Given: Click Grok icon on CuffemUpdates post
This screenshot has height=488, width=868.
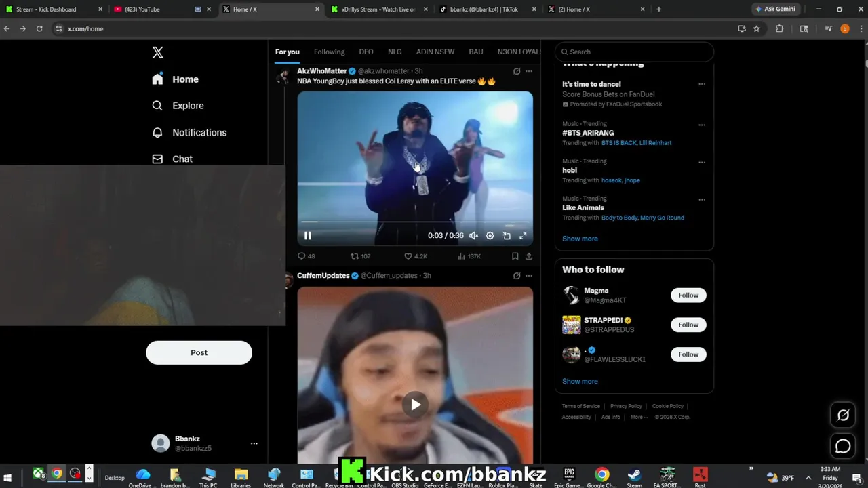Looking at the screenshot, I should (517, 275).
